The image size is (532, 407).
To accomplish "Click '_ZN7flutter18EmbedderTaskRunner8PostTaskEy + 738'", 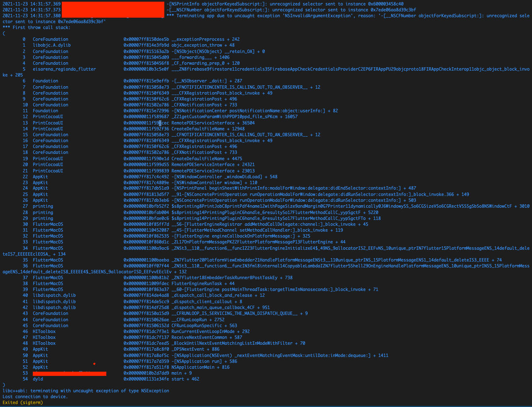I will (x=232, y=277).
